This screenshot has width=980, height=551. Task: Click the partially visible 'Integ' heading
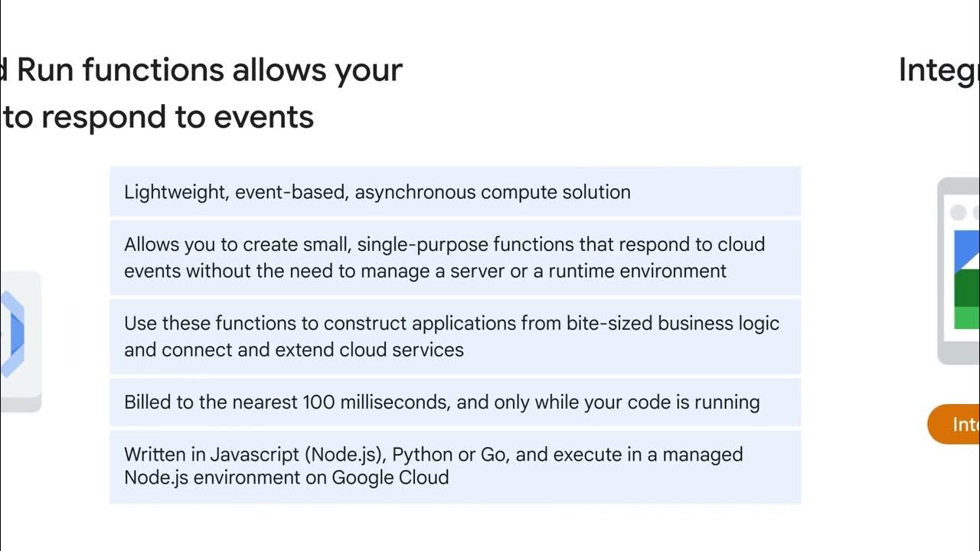coord(939,70)
